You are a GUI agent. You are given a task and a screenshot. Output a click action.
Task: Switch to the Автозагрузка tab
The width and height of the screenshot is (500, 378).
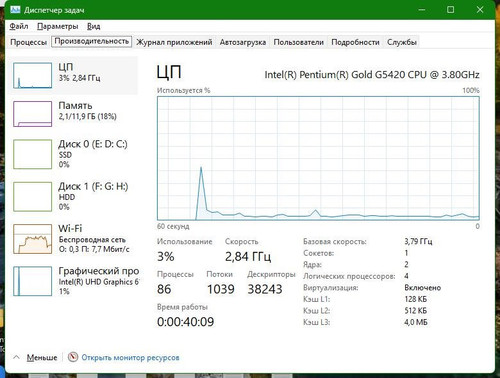(x=243, y=42)
